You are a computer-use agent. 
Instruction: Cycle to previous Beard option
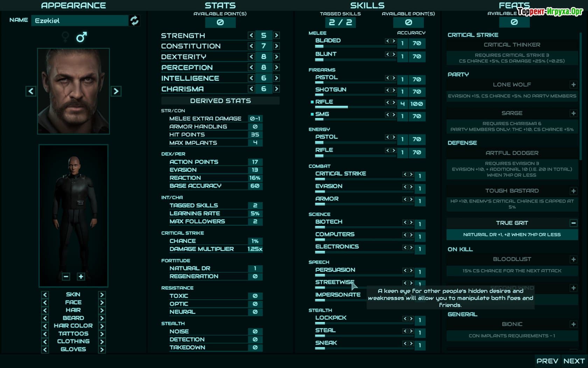tap(45, 318)
